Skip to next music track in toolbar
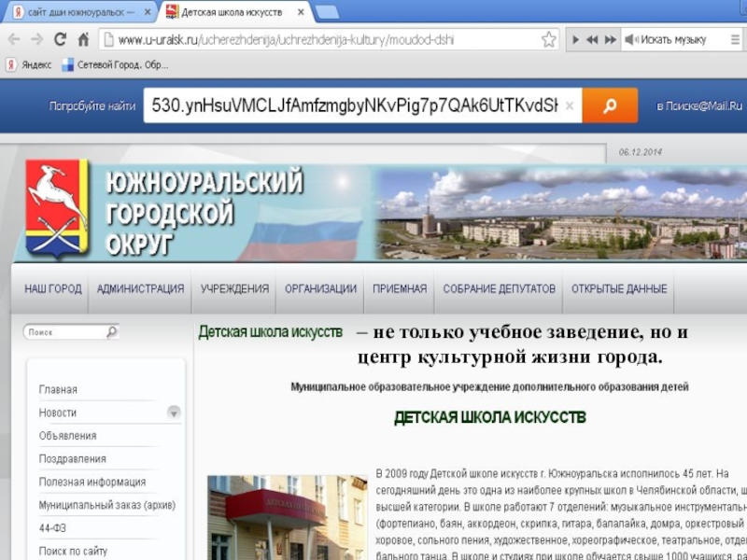The width and height of the screenshot is (747, 560). (x=610, y=40)
